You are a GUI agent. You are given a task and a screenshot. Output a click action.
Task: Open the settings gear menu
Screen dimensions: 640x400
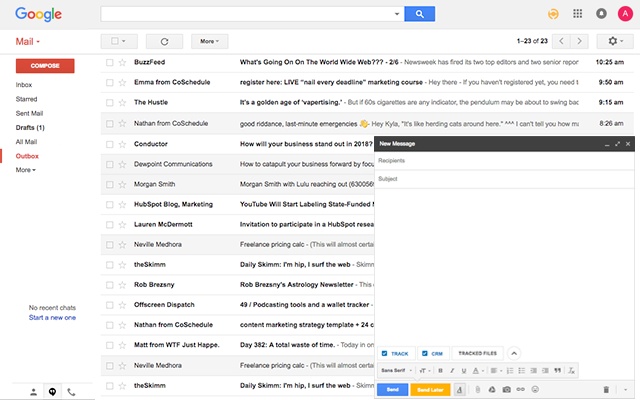[x=615, y=41]
